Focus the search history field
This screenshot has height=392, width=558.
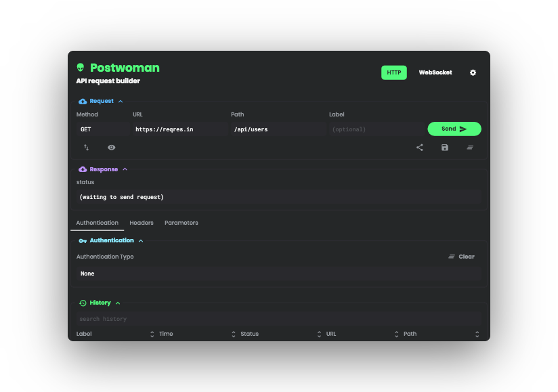[x=278, y=319]
